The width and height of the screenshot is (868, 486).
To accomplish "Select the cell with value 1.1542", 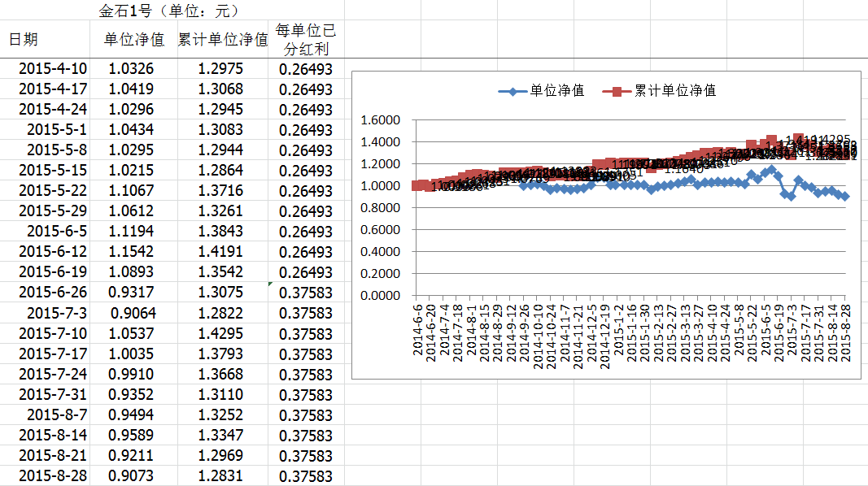I will (x=131, y=252).
